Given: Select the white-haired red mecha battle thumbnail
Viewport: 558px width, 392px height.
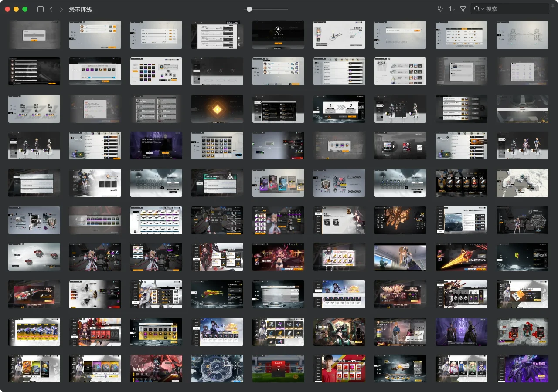Looking at the screenshot, I should (x=156, y=368).
